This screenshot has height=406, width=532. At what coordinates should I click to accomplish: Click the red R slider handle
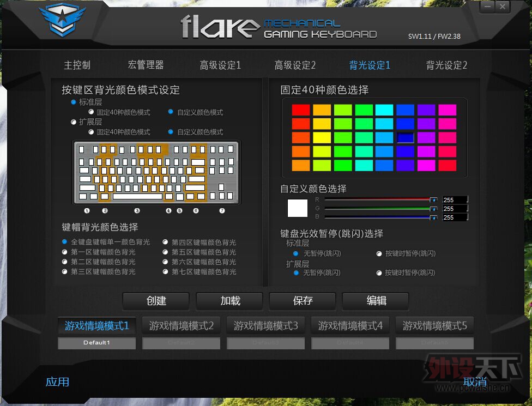click(433, 200)
